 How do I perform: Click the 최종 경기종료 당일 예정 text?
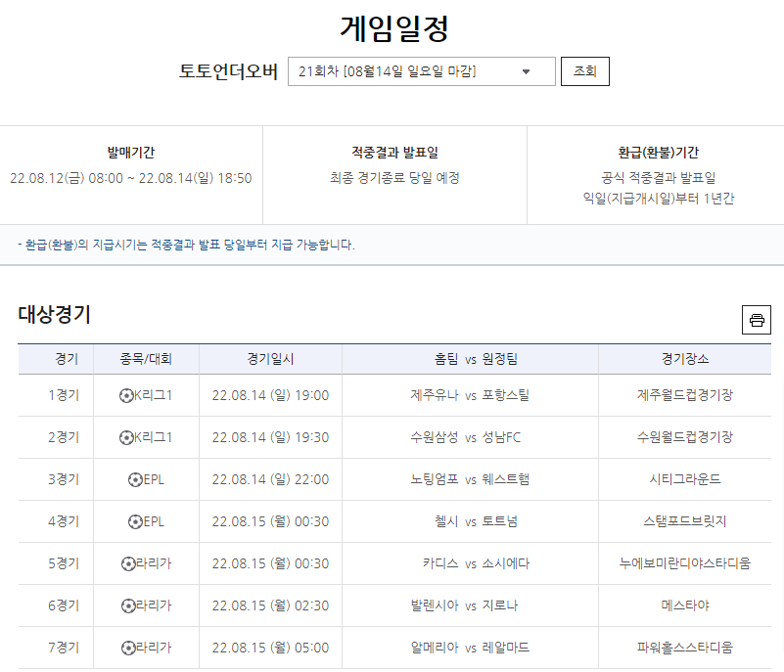pyautogui.click(x=394, y=178)
